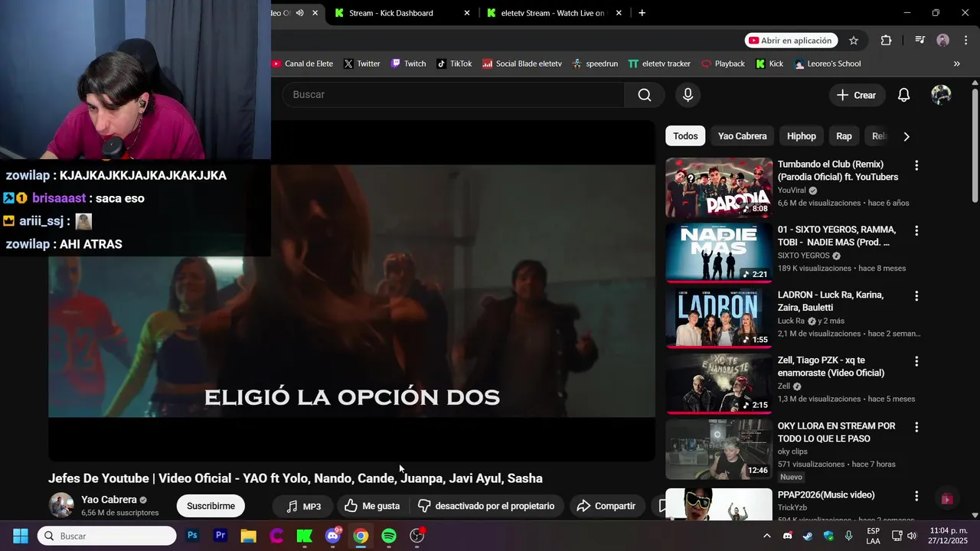Screen dimensions: 980x551
Task: Open Chrome extensions puzzle icon
Action: click(886, 41)
